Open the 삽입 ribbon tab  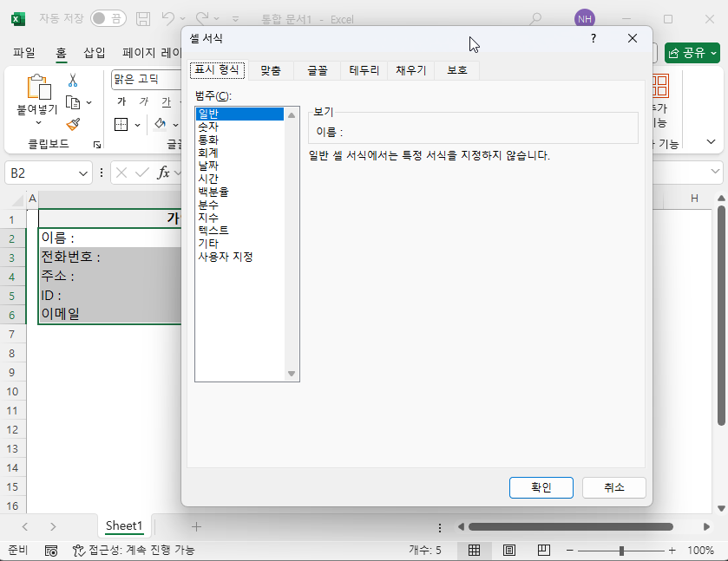click(93, 52)
